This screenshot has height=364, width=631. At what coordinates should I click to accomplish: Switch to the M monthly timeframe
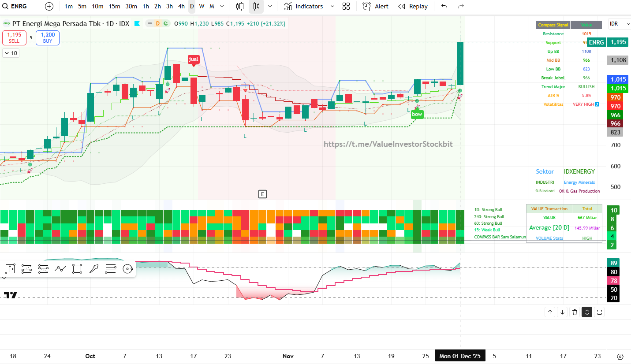pos(212,6)
